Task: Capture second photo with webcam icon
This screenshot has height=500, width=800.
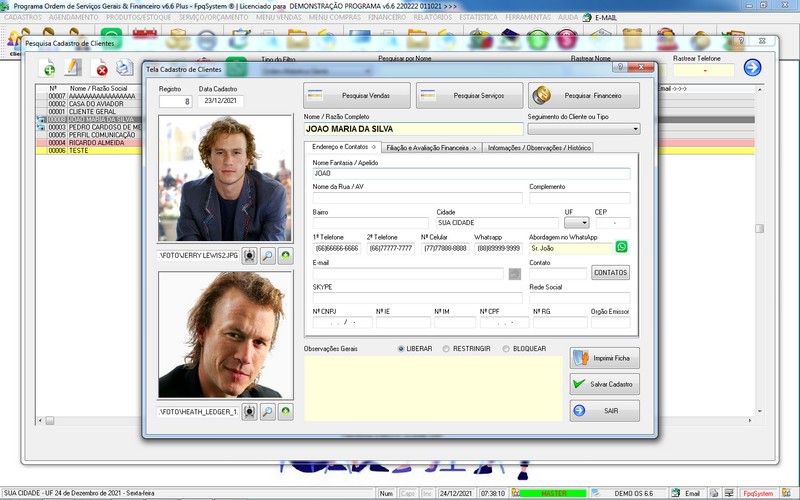Action: pos(249,411)
